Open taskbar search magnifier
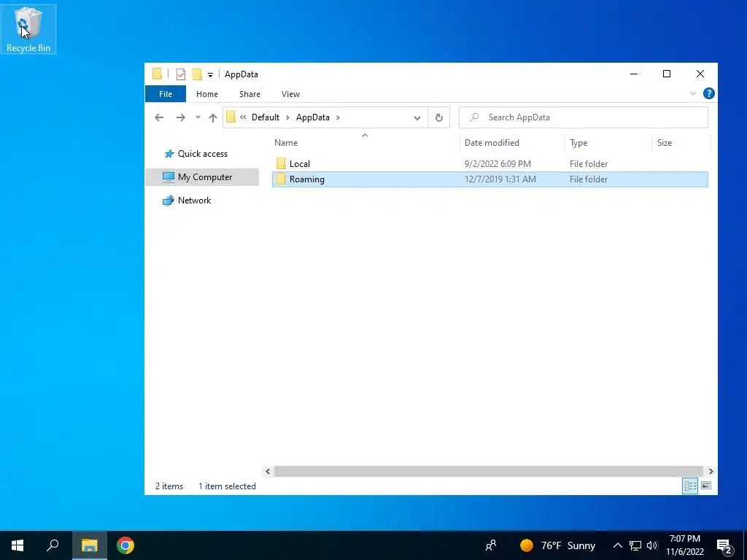Viewport: 747px width, 560px height. 53,545
